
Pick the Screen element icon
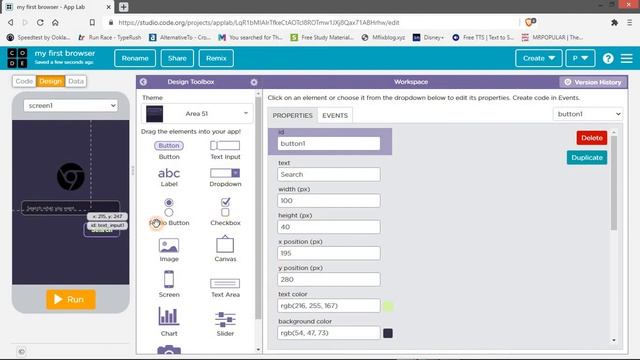click(169, 279)
